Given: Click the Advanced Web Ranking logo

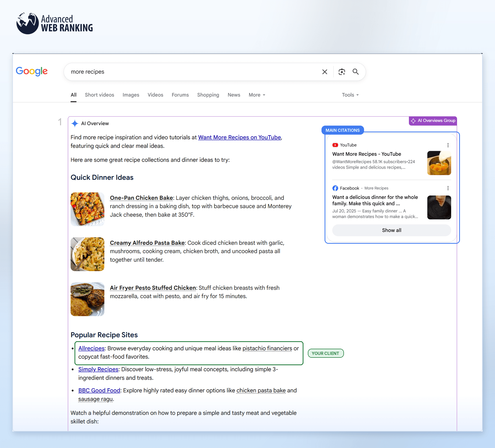Looking at the screenshot, I should (x=55, y=23).
